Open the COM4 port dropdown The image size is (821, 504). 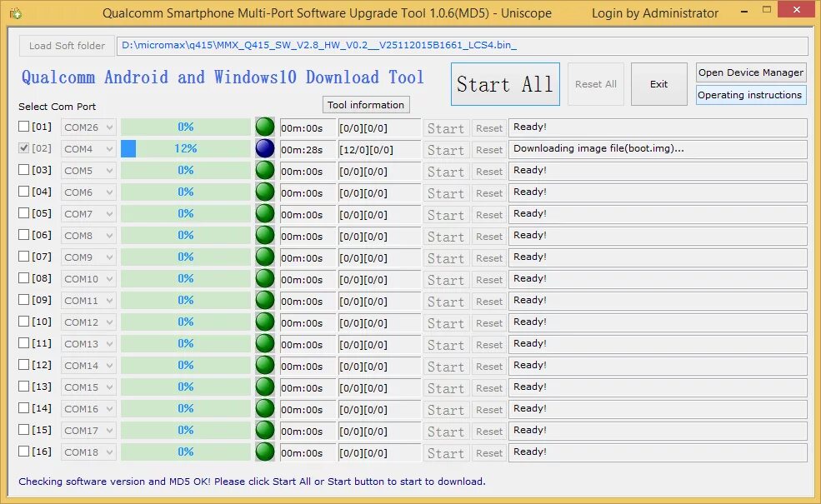[x=88, y=149]
